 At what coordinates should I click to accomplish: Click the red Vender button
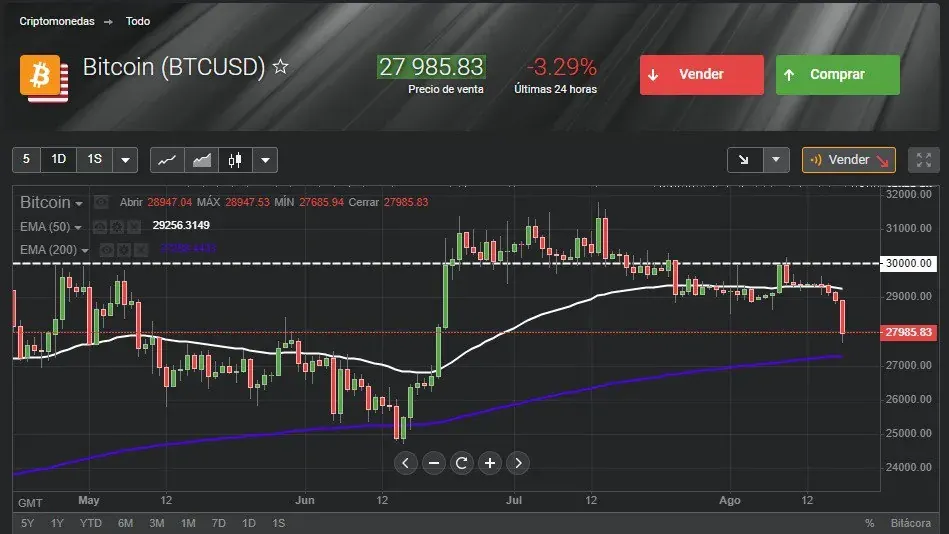pyautogui.click(x=702, y=74)
